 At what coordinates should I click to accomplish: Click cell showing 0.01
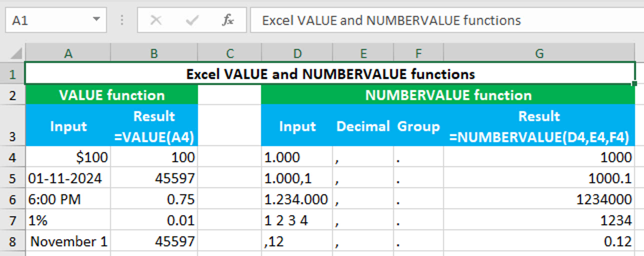[154, 220]
